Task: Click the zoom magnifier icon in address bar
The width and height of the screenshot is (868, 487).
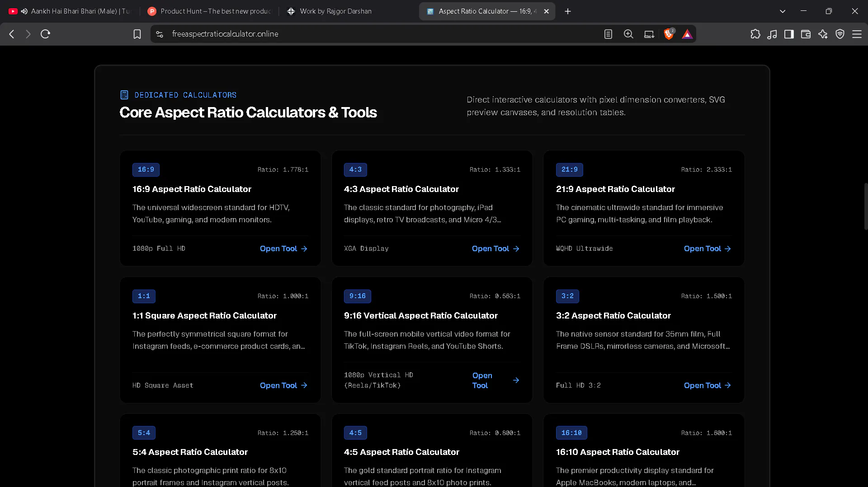Action: 628,34
